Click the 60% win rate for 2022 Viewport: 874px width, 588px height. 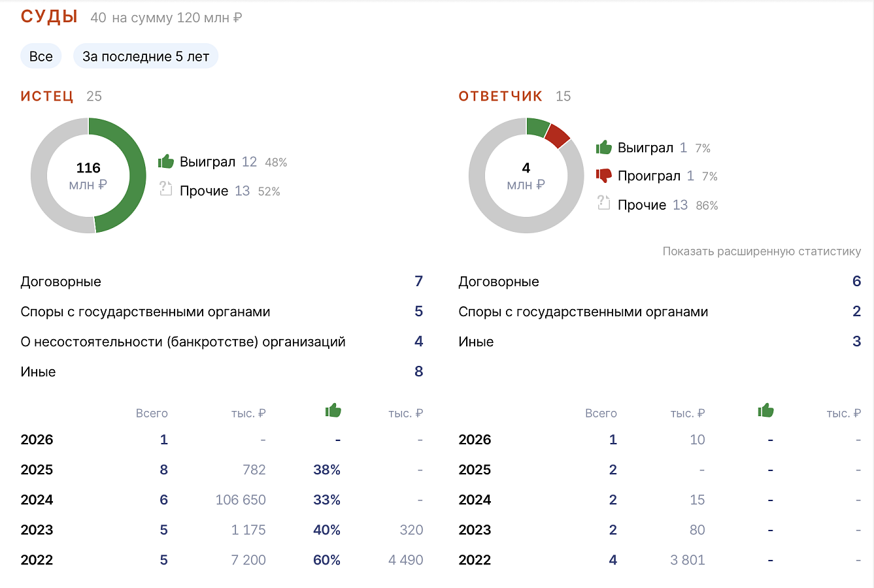[327, 560]
